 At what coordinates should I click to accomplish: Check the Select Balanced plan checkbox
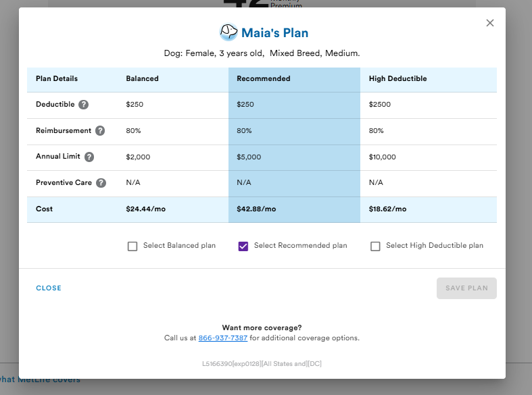[132, 246]
